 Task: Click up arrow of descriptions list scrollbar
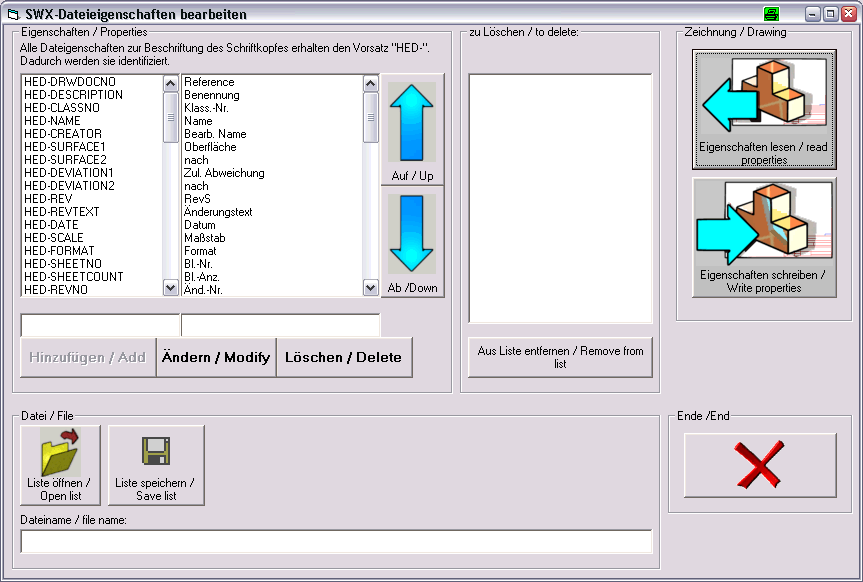point(371,84)
